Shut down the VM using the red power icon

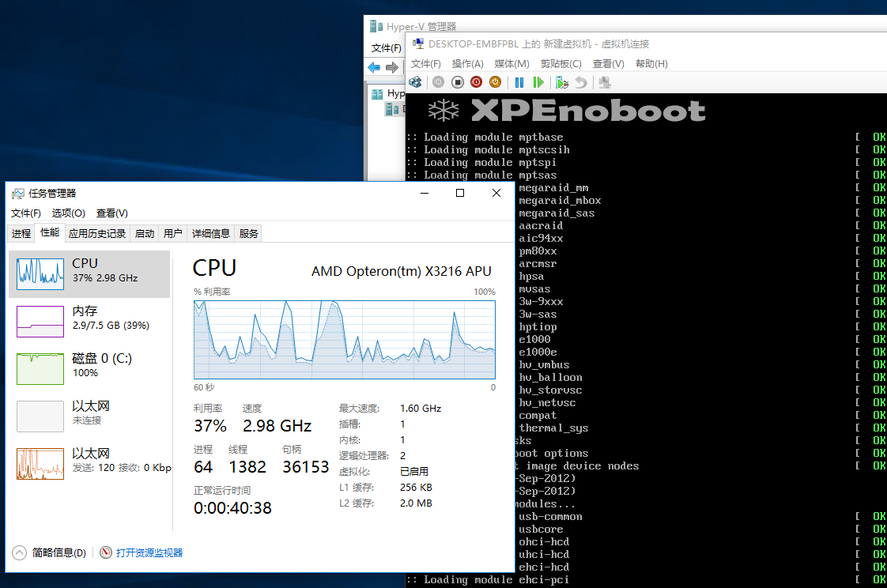click(477, 82)
